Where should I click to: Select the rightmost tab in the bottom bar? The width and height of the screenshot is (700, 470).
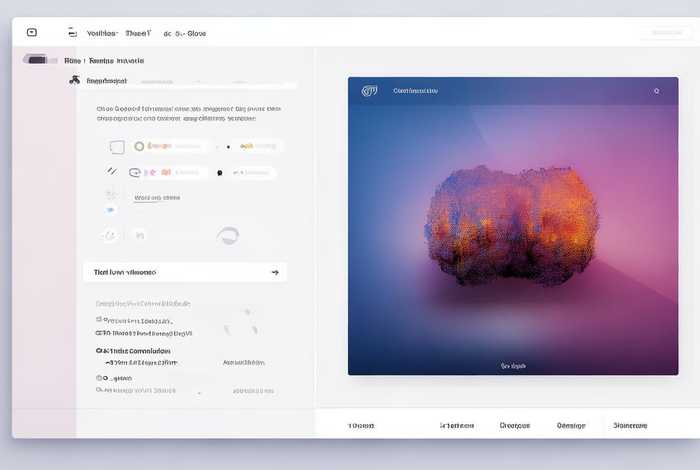click(630, 425)
